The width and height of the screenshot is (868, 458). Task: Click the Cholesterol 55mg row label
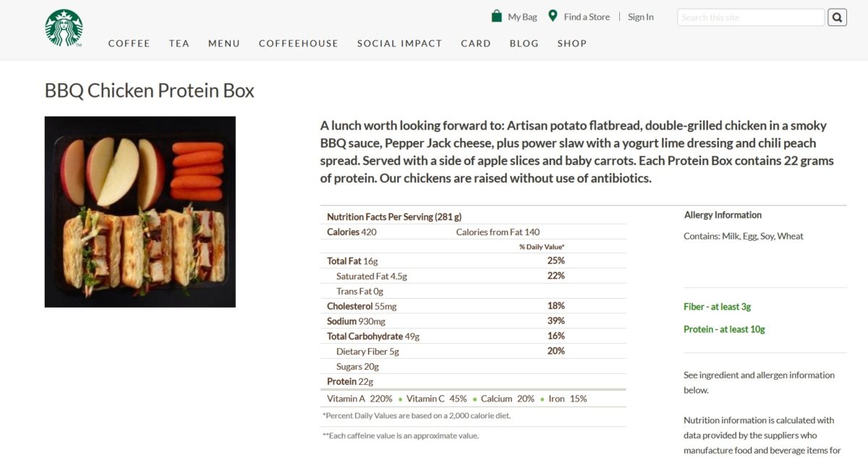point(362,306)
